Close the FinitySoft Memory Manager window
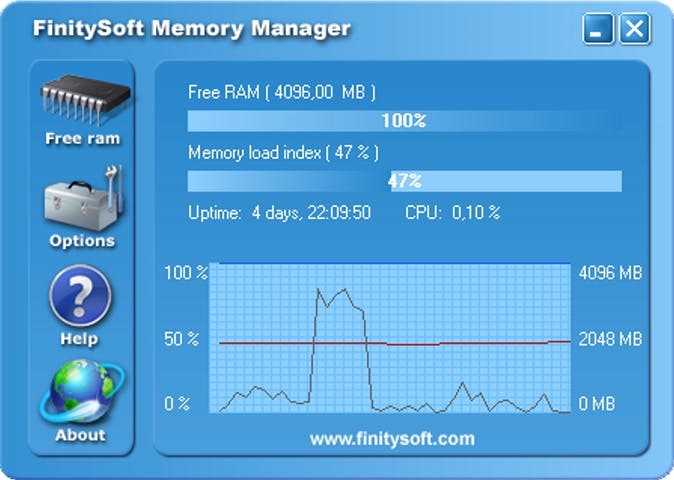 (x=634, y=30)
